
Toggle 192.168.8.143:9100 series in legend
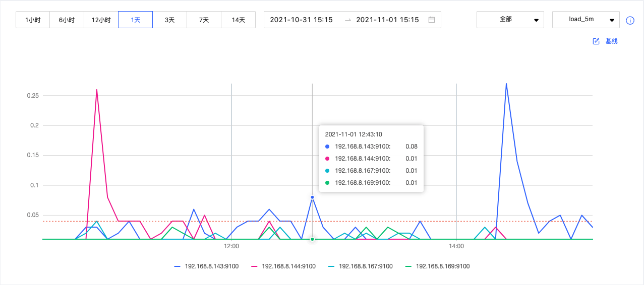pyautogui.click(x=206, y=266)
